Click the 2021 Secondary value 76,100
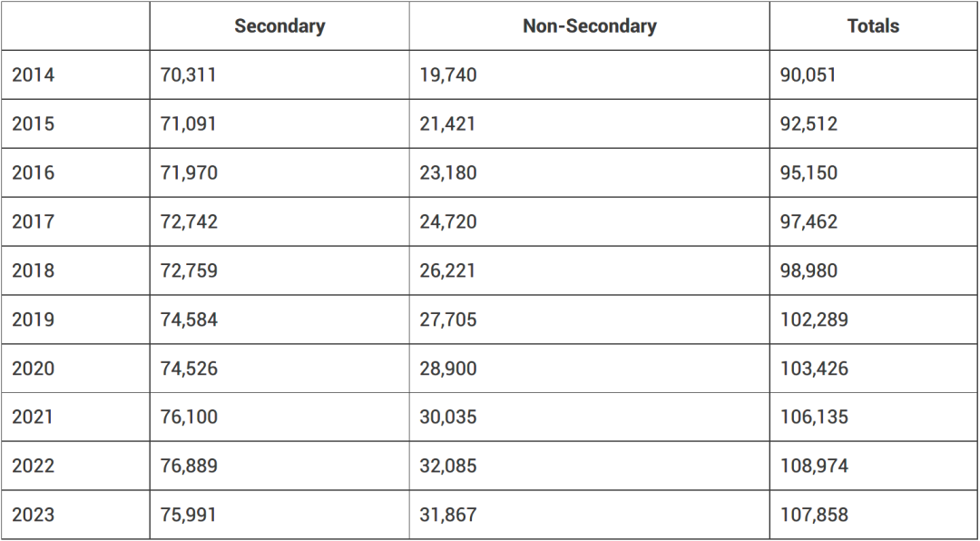This screenshot has height=541, width=980. pos(189,418)
